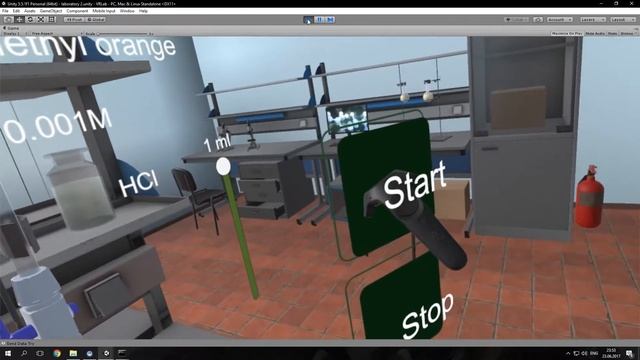Image resolution: width=640 pixels, height=360 pixels.
Task: Open the Account dropdown
Action: [x=560, y=20]
